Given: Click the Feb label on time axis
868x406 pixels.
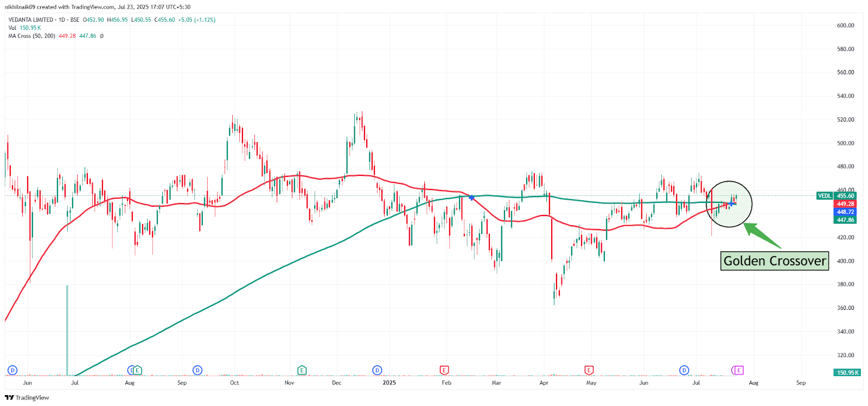Looking at the screenshot, I should click(446, 383).
